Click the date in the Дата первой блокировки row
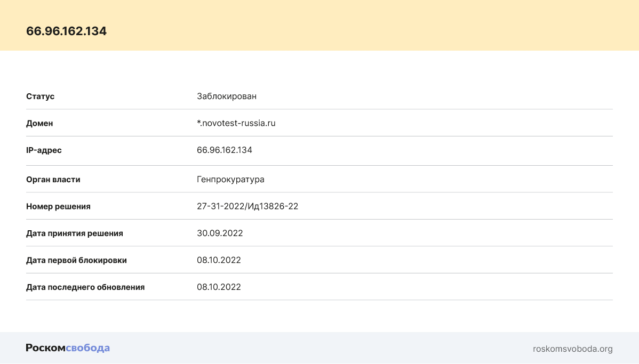The image size is (639, 364). [219, 260]
